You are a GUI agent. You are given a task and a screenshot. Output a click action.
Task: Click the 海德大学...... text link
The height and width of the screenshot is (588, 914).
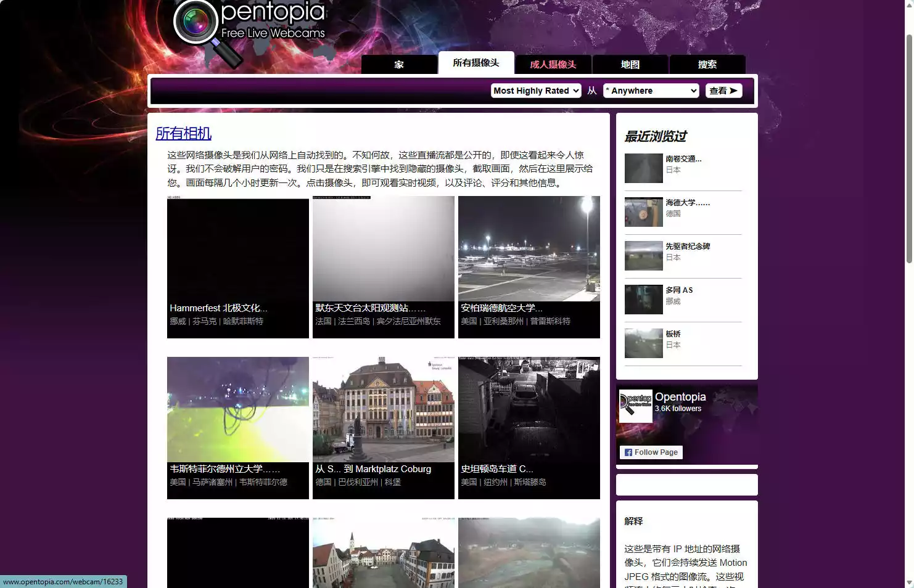[688, 202]
